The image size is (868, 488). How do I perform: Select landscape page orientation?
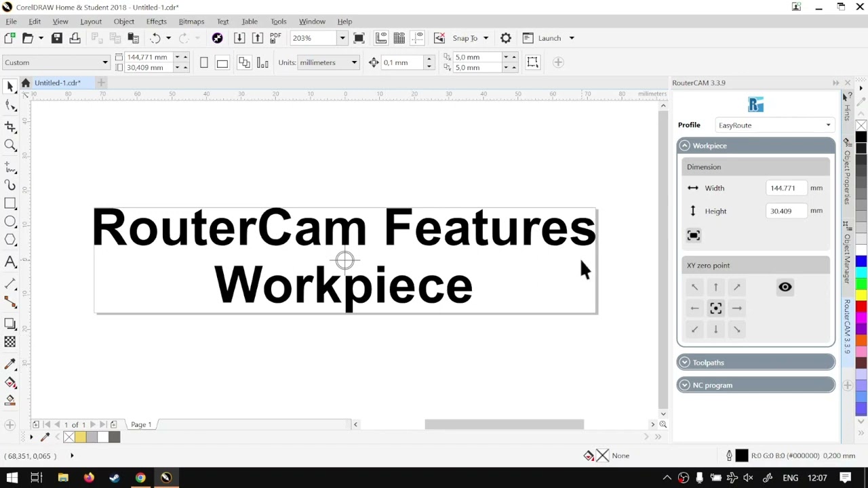(222, 62)
